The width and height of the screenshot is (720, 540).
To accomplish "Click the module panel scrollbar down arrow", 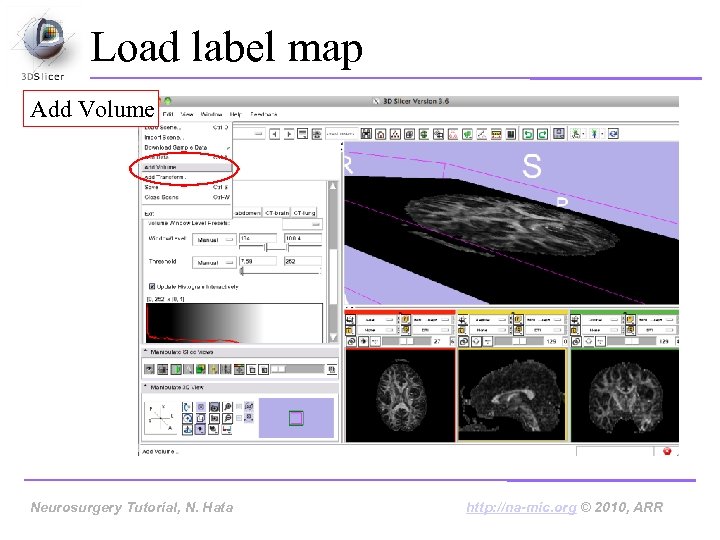I will (x=333, y=338).
